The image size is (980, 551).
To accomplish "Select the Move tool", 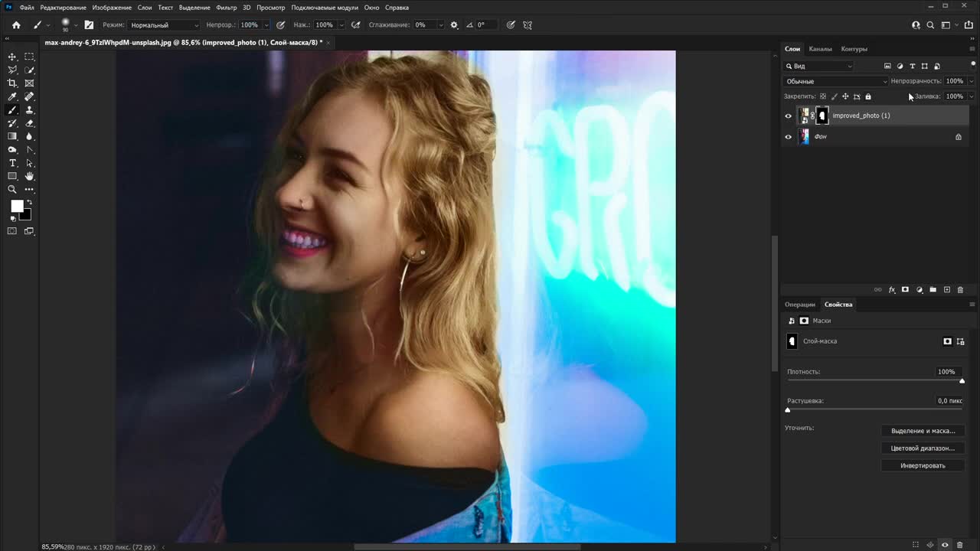I will (x=12, y=57).
